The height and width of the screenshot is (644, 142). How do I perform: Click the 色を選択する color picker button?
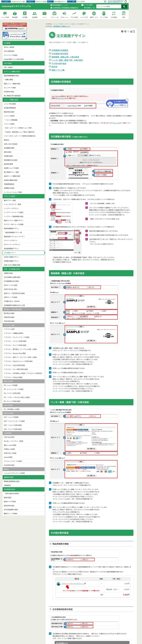[x=84, y=152]
